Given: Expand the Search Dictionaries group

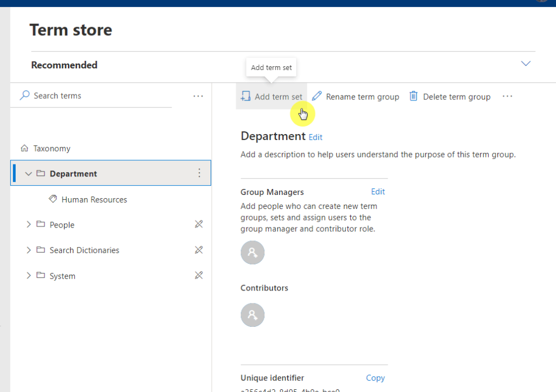Looking at the screenshot, I should coord(29,250).
